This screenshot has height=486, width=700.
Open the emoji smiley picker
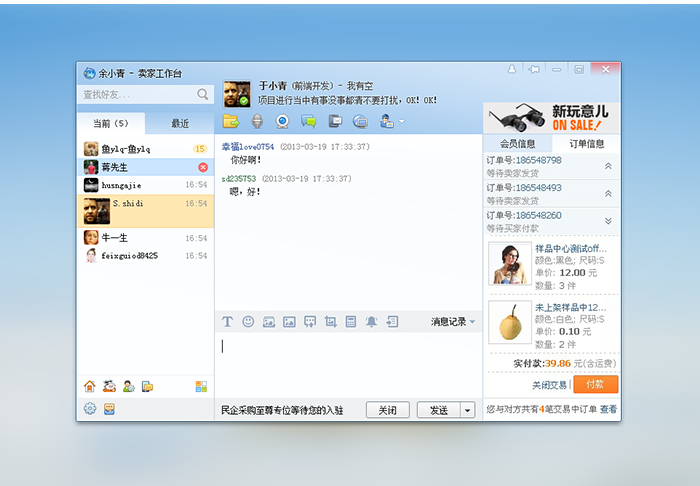coord(248,322)
